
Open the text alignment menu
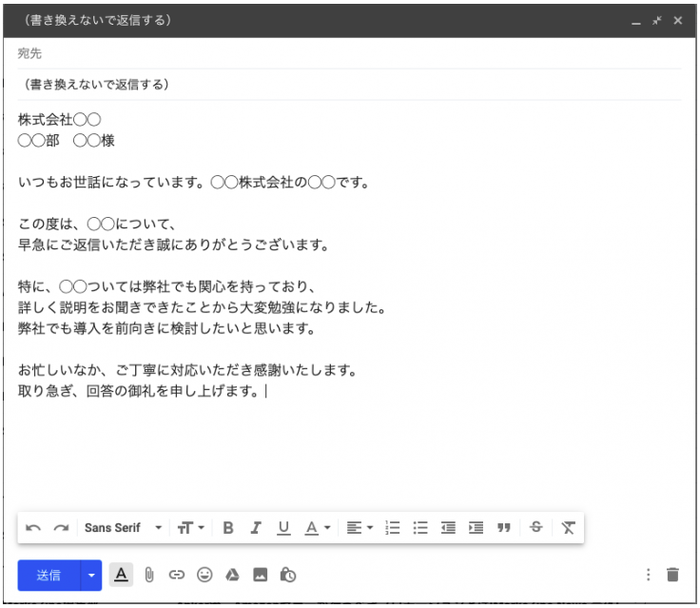click(x=358, y=527)
